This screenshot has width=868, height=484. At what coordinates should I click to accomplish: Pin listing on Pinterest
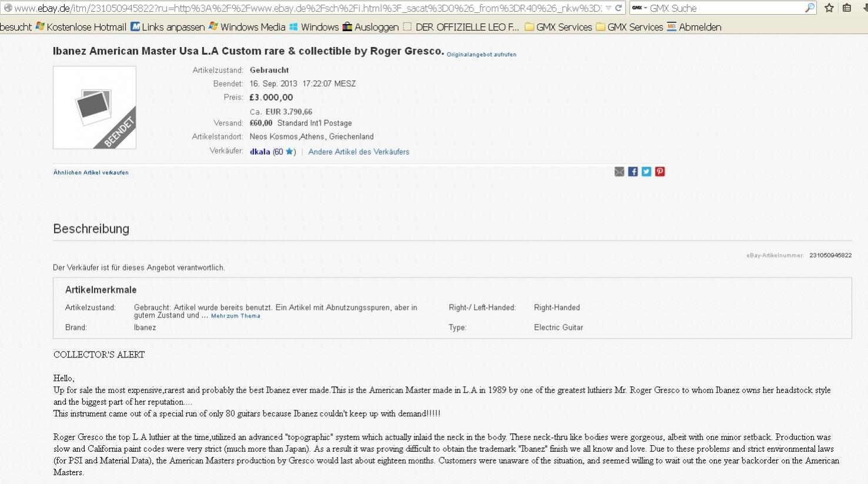[x=660, y=172]
